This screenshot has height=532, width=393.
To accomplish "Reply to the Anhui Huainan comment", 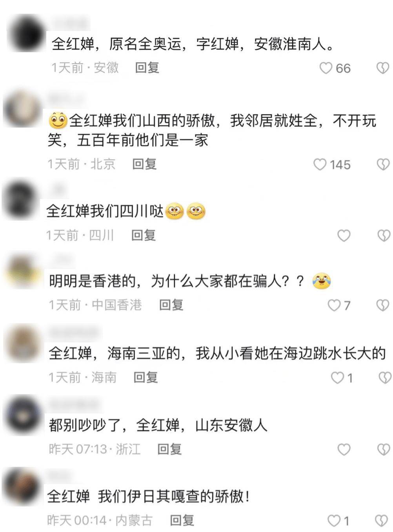I will (147, 68).
